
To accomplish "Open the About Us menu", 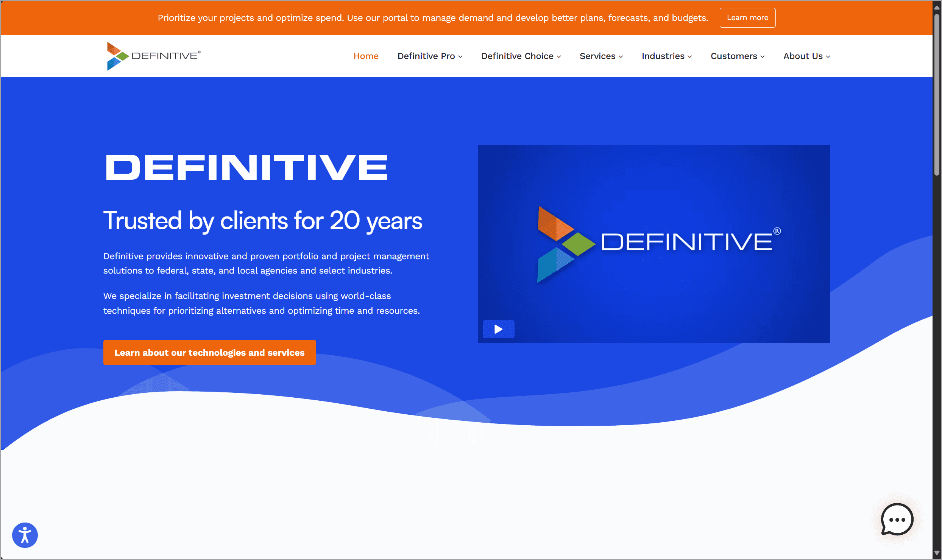I will coord(806,56).
